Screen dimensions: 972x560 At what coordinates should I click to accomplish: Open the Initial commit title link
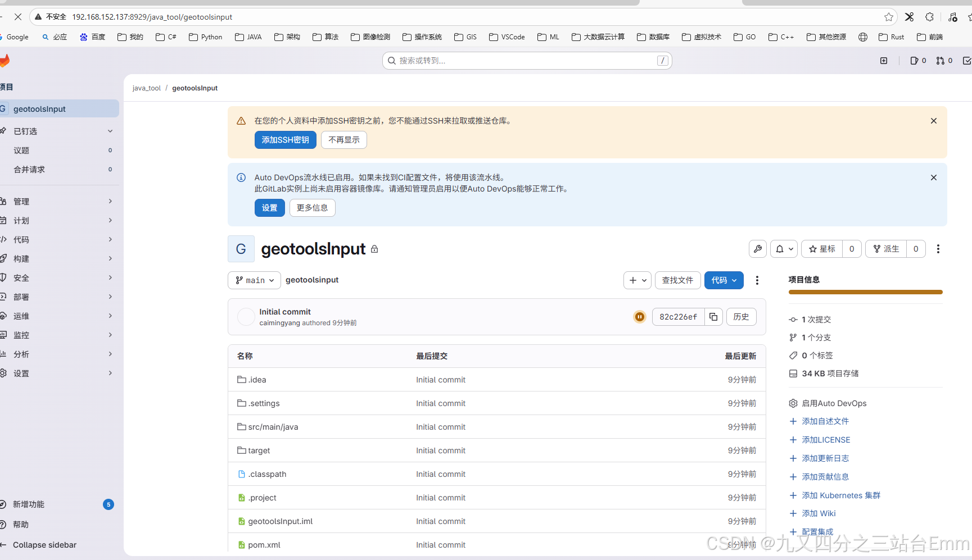285,312
